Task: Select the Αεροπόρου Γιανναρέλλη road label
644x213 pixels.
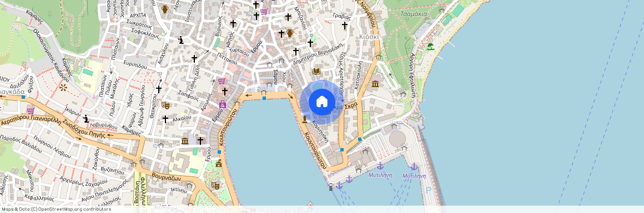Action: tap(31, 120)
